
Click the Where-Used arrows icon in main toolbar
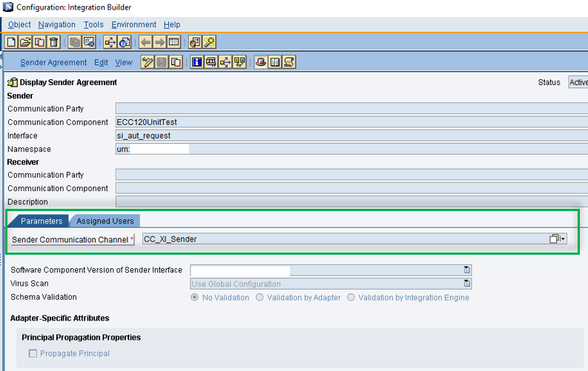(110, 42)
